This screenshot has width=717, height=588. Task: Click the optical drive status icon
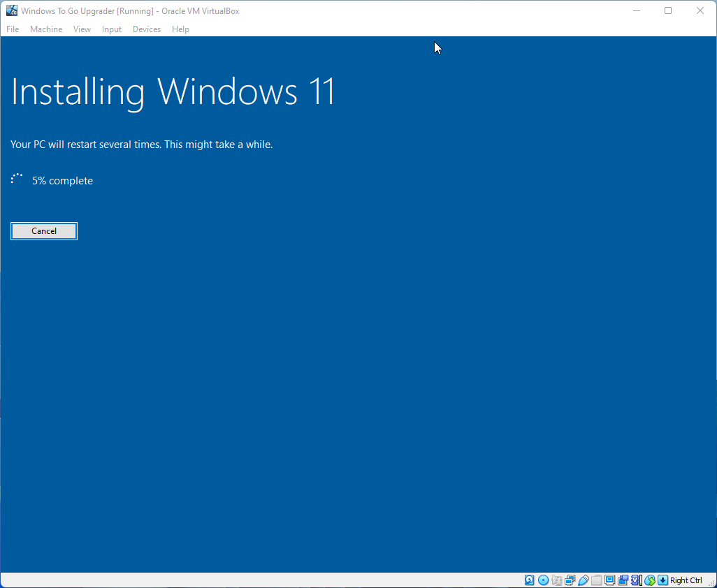543,580
